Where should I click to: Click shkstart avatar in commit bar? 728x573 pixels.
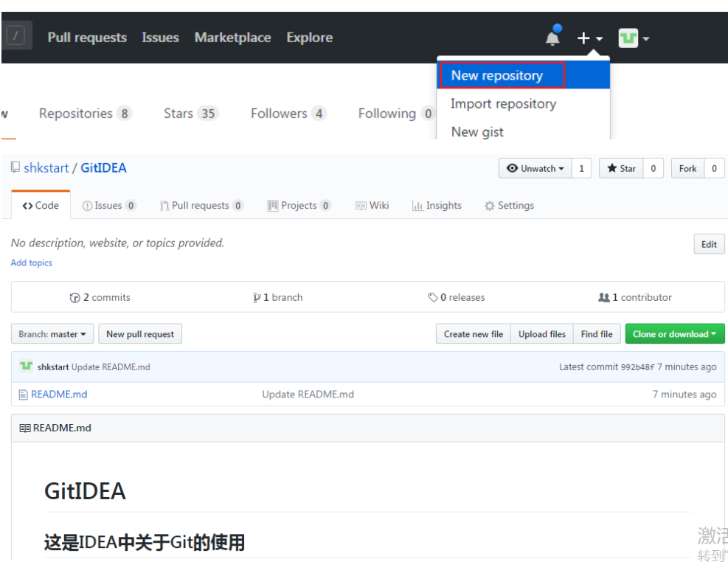pos(26,367)
